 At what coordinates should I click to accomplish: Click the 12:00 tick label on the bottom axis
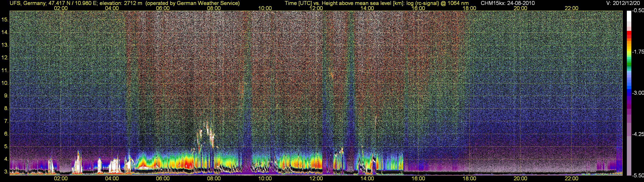pyautogui.click(x=316, y=179)
